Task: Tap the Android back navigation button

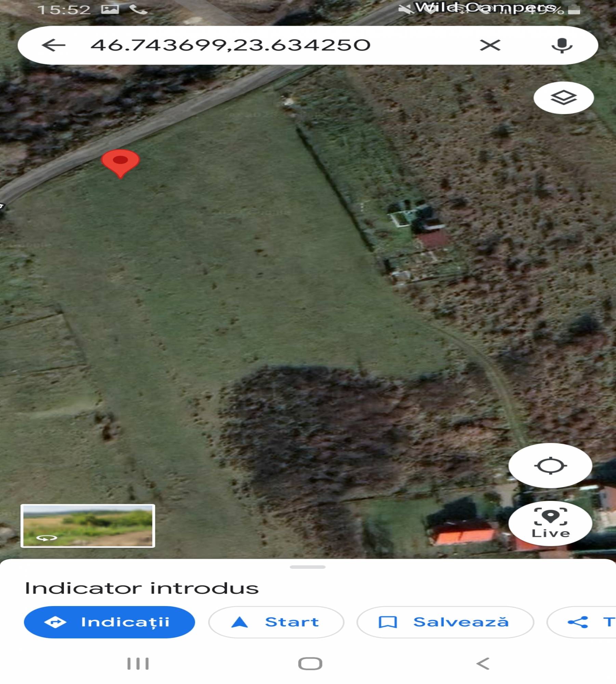Action: (x=483, y=664)
